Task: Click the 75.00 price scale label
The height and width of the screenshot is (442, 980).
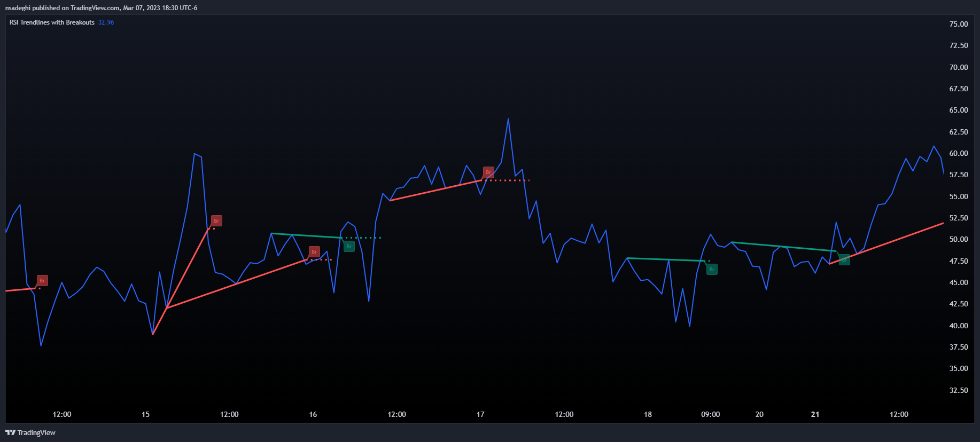Action: (x=959, y=24)
